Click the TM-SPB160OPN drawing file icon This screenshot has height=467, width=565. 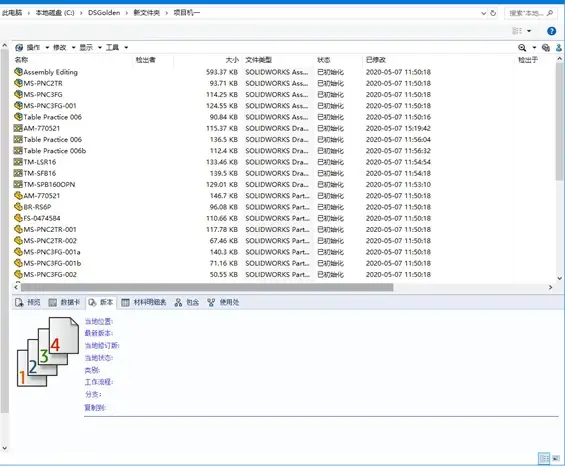(x=18, y=184)
